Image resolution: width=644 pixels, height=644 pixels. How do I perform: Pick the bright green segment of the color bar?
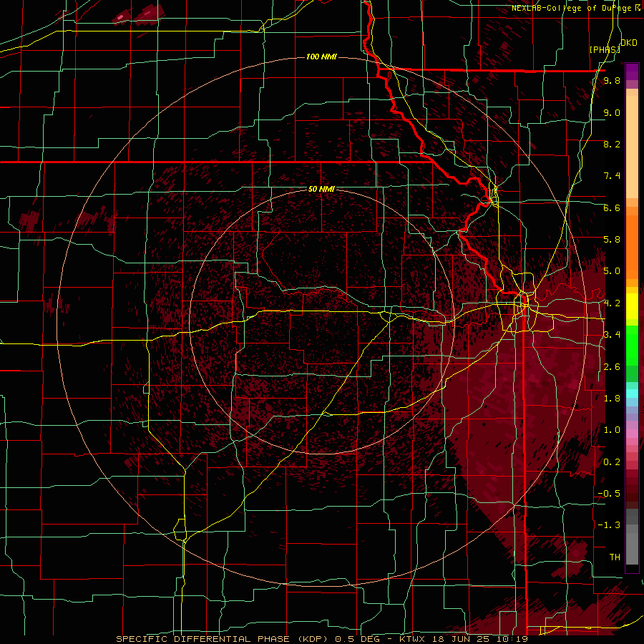[x=632, y=347]
